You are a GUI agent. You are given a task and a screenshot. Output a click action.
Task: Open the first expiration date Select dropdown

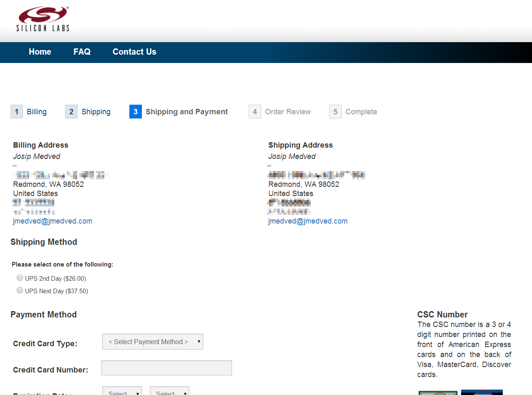tap(122, 392)
